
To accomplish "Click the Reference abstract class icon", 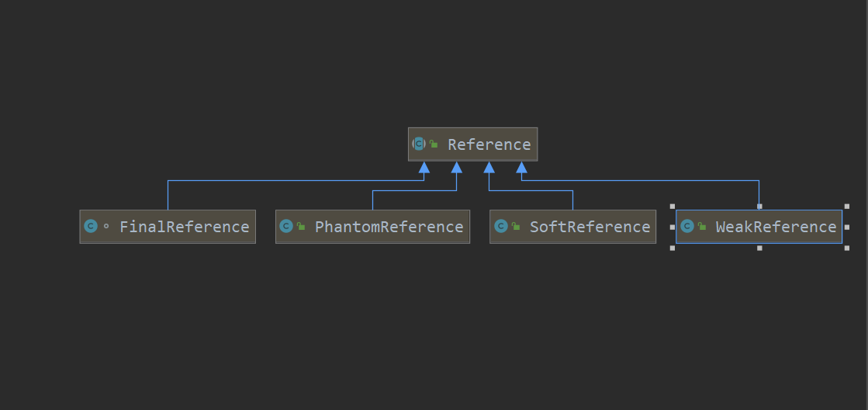I will pos(419,144).
